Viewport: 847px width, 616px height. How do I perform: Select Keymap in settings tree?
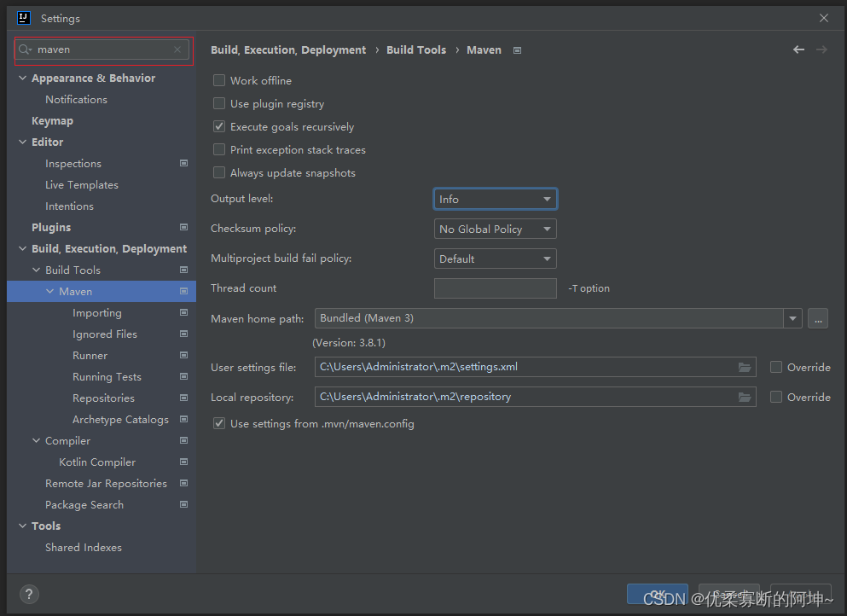pyautogui.click(x=52, y=121)
